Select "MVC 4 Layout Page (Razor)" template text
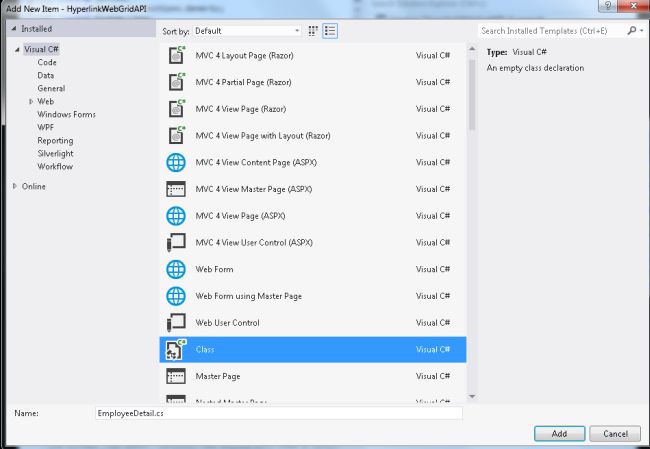 (244, 55)
